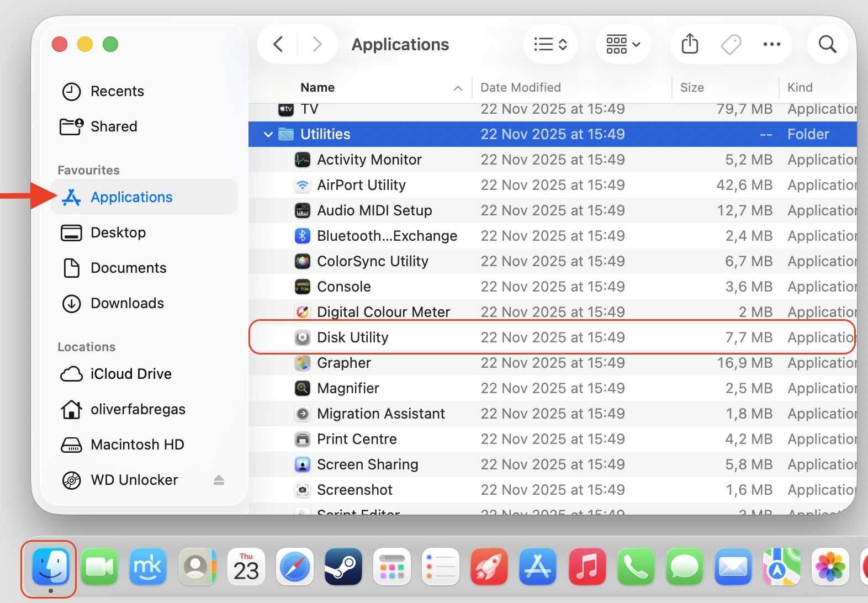Select the Utilities folder row
Image resolution: width=868 pixels, height=603 pixels.
coord(552,134)
